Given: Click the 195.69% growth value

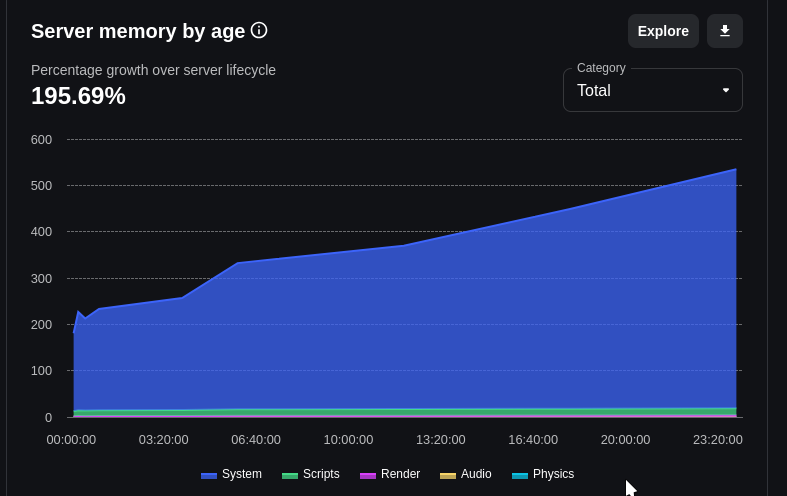Looking at the screenshot, I should (78, 96).
